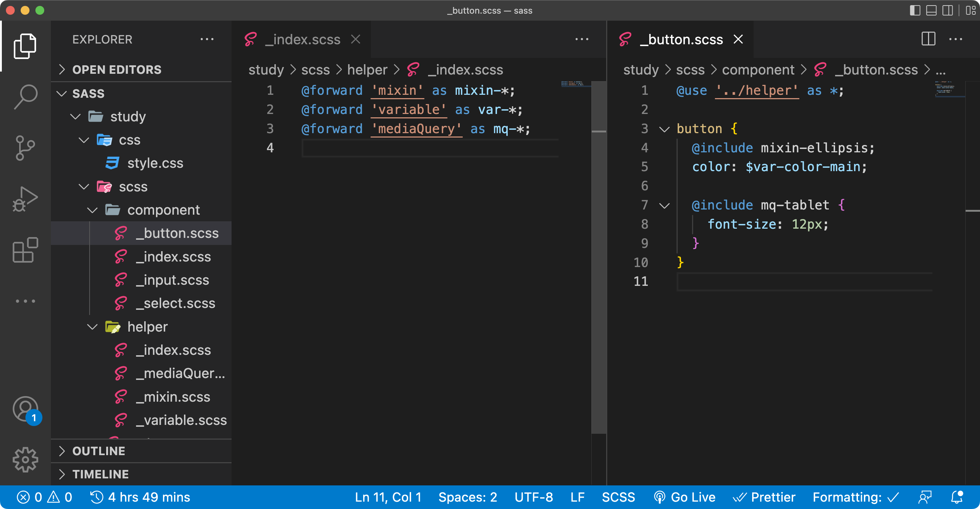Expand the OUTLINE section
The height and width of the screenshot is (509, 980).
99,451
